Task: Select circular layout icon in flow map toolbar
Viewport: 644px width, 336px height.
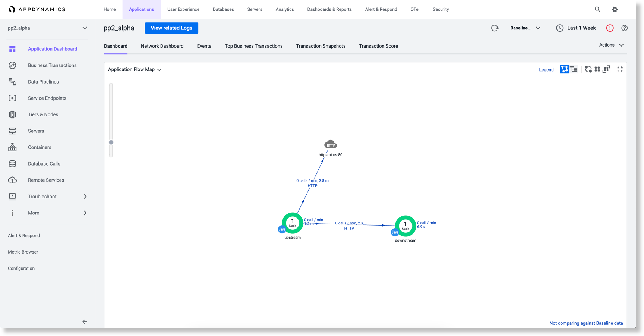Action: (588, 69)
